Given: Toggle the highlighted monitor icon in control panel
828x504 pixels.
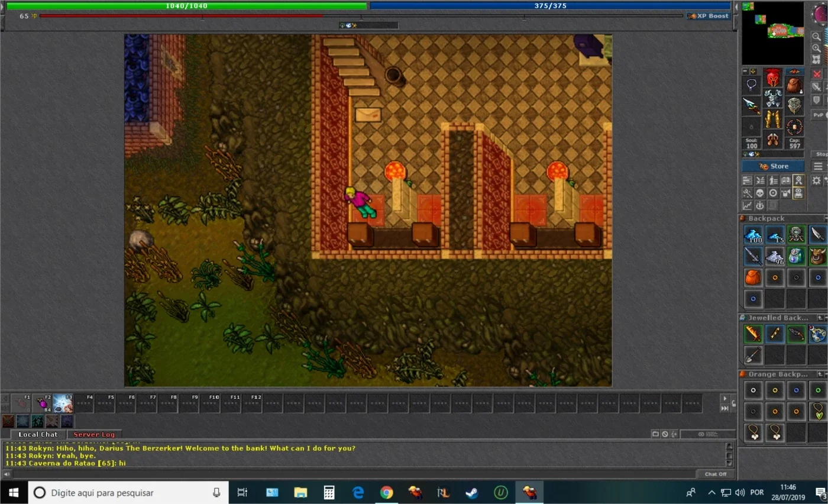Looking at the screenshot, I should click(x=798, y=193).
